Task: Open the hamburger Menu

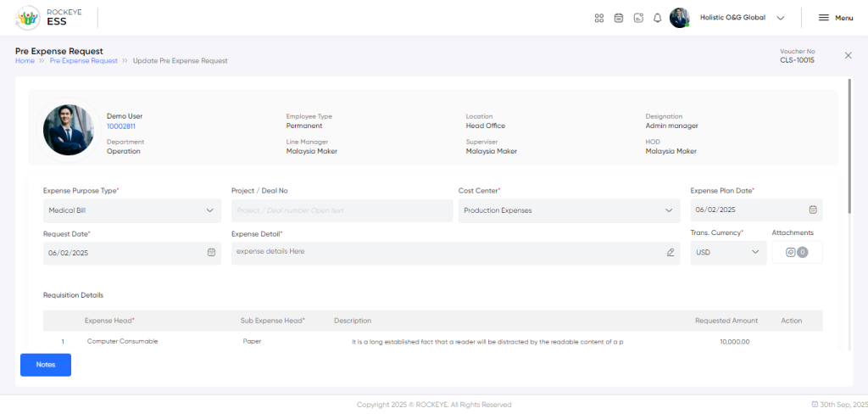Action: 835,18
